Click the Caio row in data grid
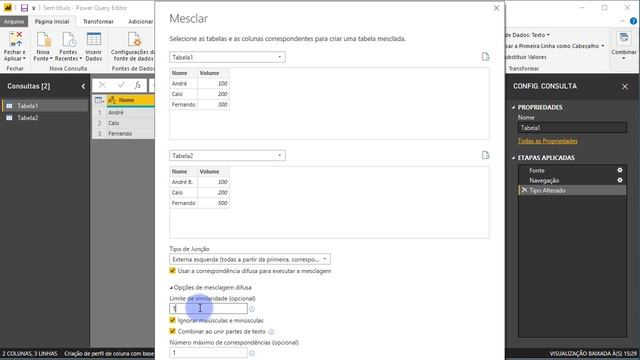This screenshot has width=640, height=360. (123, 123)
